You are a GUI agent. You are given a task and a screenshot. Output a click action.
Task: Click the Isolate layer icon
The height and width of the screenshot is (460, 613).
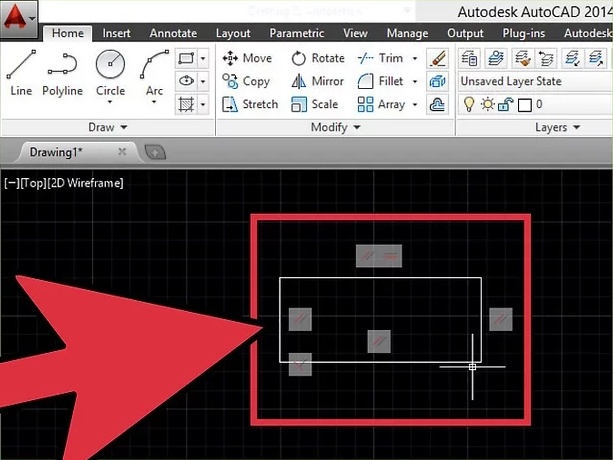pyautogui.click(x=572, y=59)
